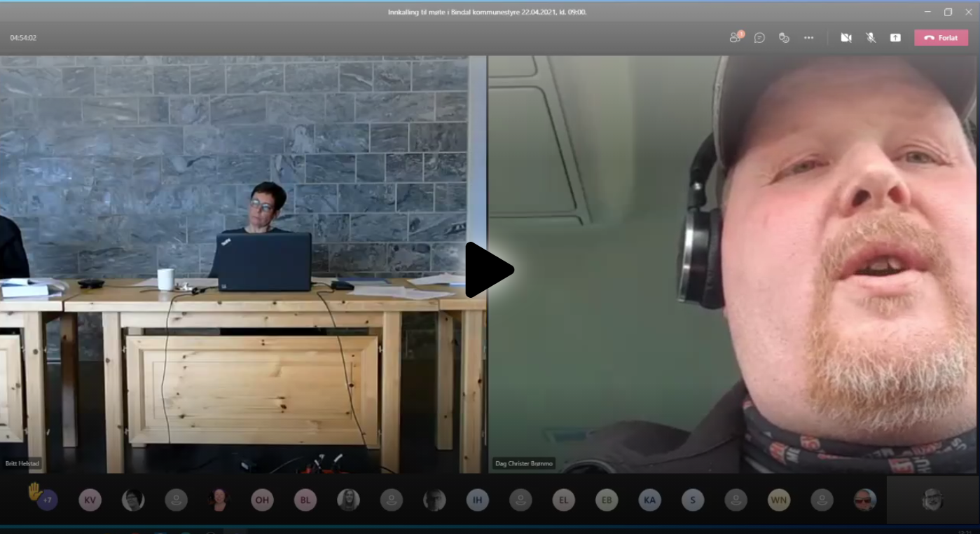980x534 pixels.
Task: Select the self-view thumbnail in bottom right
Action: click(x=932, y=500)
